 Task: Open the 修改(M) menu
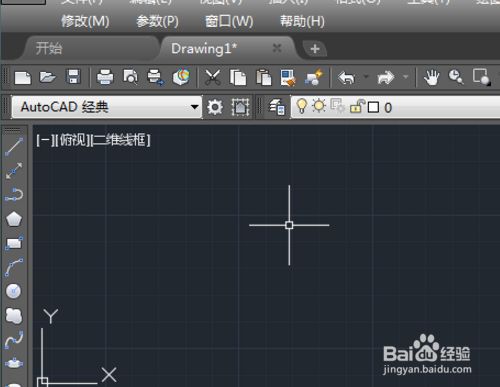(85, 22)
